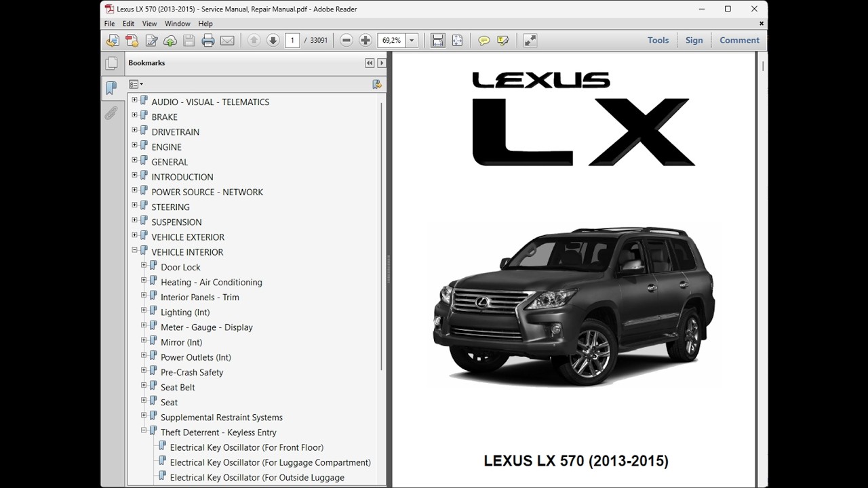Open Electrical Key Oscillator (For Front Floor) bookmark
Viewport: 868px width, 488px height.
pos(247,447)
